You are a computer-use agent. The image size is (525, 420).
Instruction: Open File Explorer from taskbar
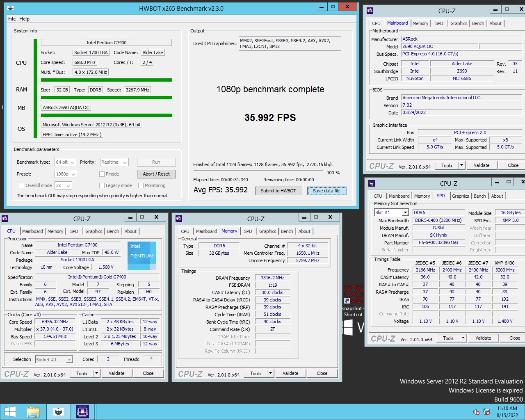[x=33, y=412]
